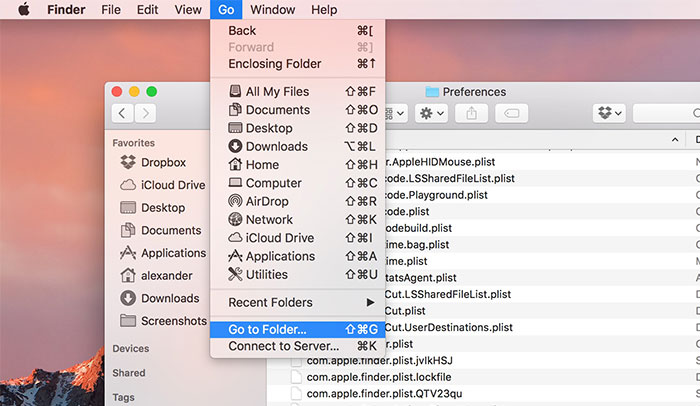Click the lockfile's document icon
This screenshot has width=700, height=406.
pyautogui.click(x=296, y=377)
